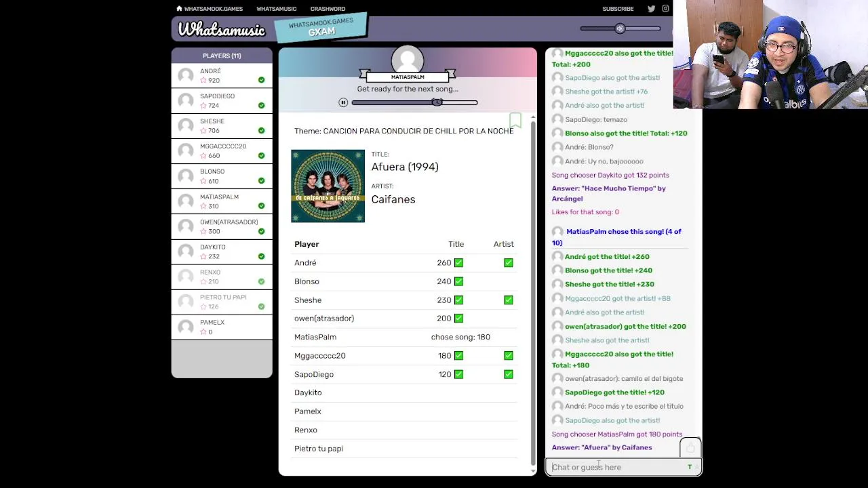868x488 pixels.
Task: Open the WHATSAMUSIC nav item
Action: coord(276,9)
